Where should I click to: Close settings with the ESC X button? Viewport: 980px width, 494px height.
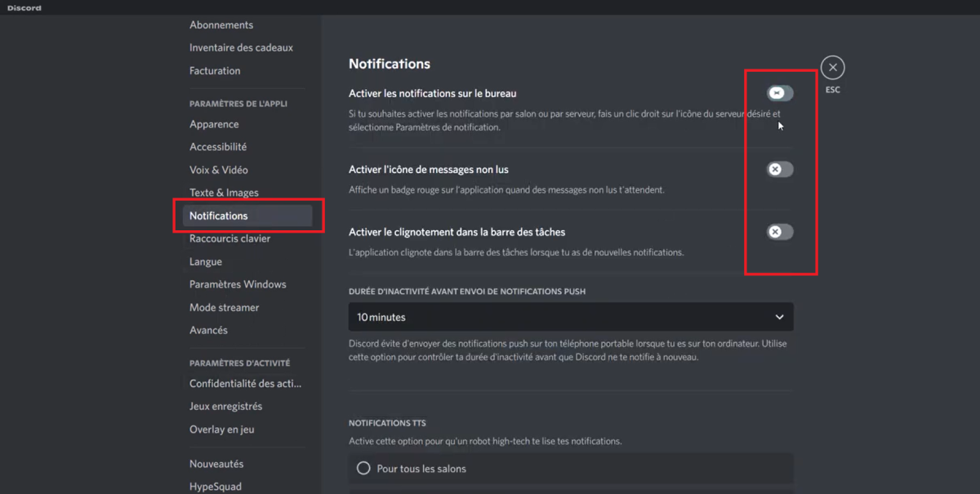[832, 67]
